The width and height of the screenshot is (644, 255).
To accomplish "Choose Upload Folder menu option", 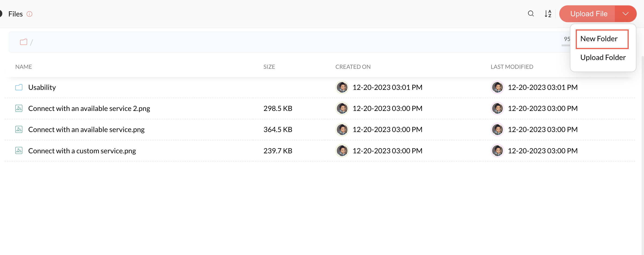I will pyautogui.click(x=603, y=58).
